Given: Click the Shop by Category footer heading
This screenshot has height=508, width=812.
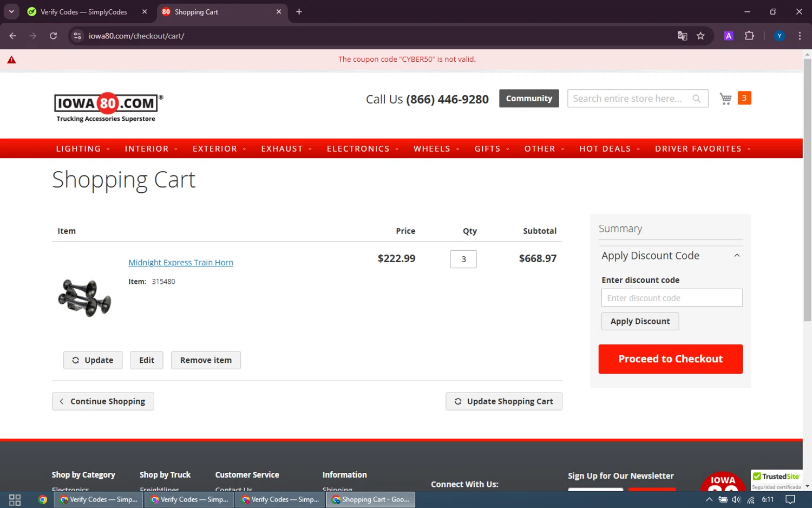Looking at the screenshot, I should point(83,474).
